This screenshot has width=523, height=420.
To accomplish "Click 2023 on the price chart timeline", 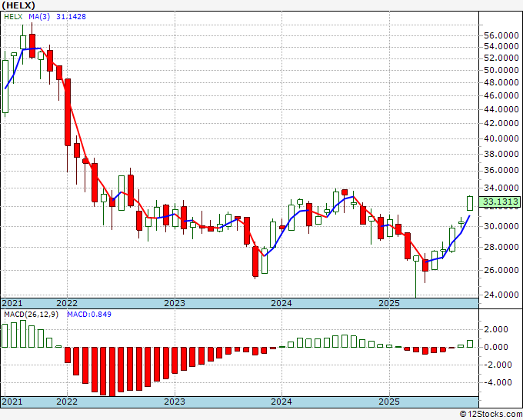I will coord(175,303).
